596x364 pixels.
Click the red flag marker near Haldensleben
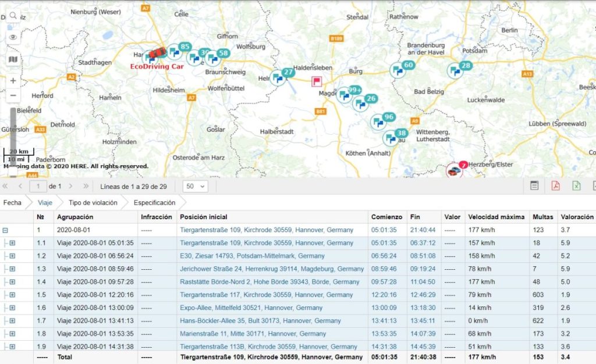(x=317, y=81)
